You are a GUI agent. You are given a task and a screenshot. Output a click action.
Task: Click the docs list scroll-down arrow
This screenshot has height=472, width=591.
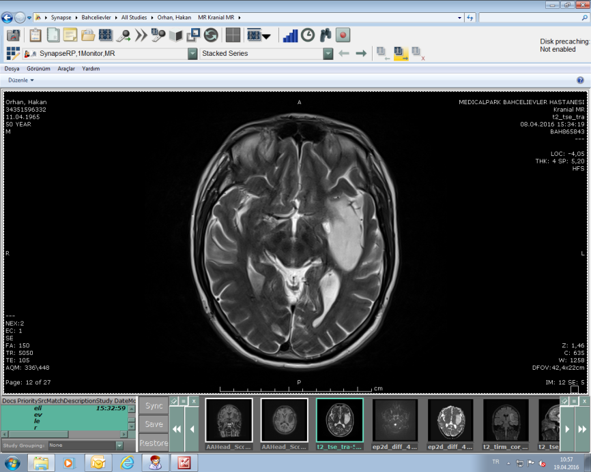[132, 426]
